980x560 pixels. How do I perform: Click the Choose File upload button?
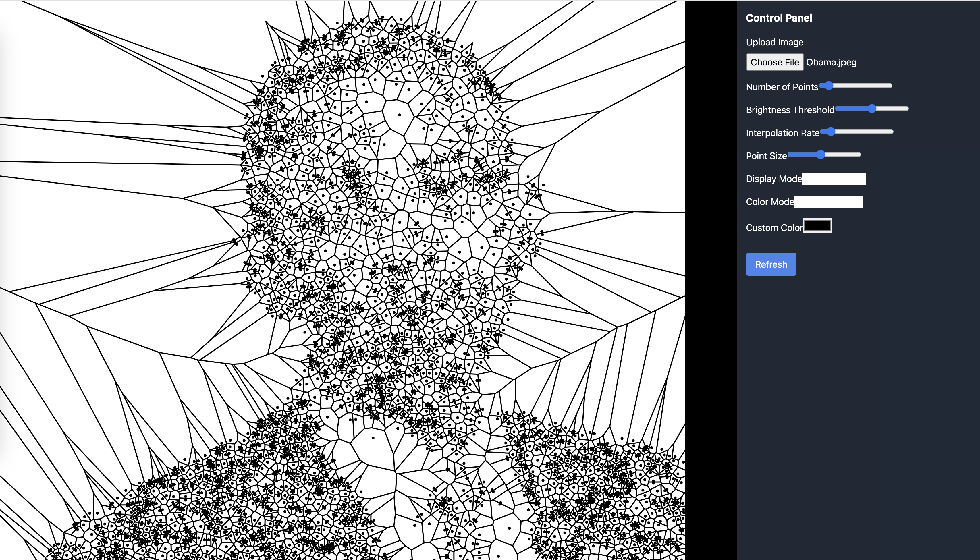775,62
